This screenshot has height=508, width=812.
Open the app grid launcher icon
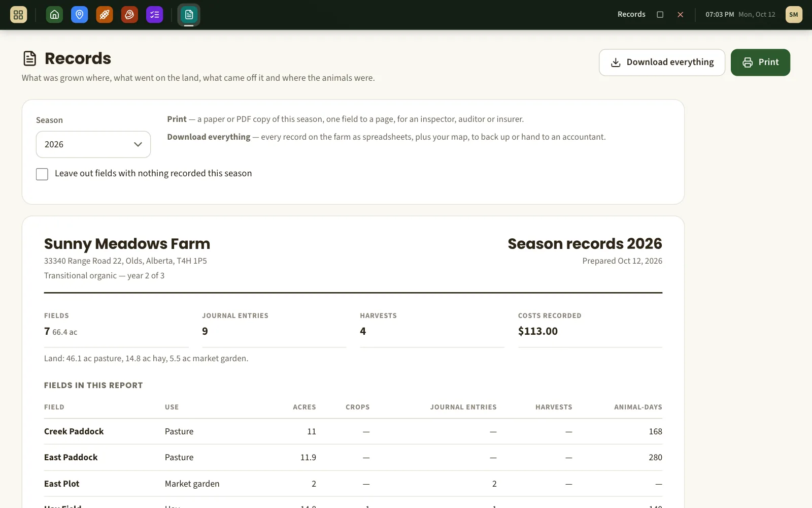pyautogui.click(x=18, y=15)
